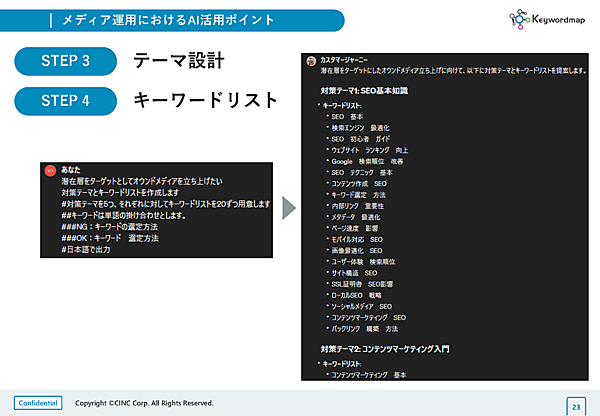
Task: Click the 対策テーマ1: SEO基本知識 heading
Action: click(x=366, y=91)
